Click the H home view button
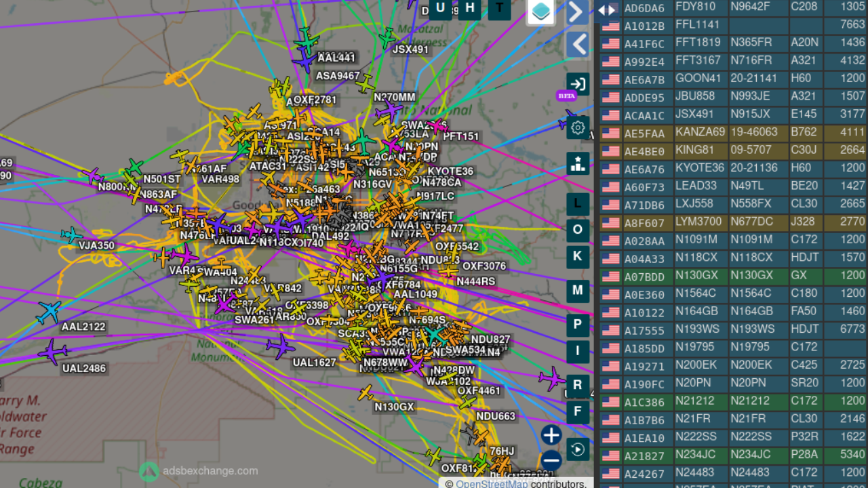 click(x=470, y=8)
